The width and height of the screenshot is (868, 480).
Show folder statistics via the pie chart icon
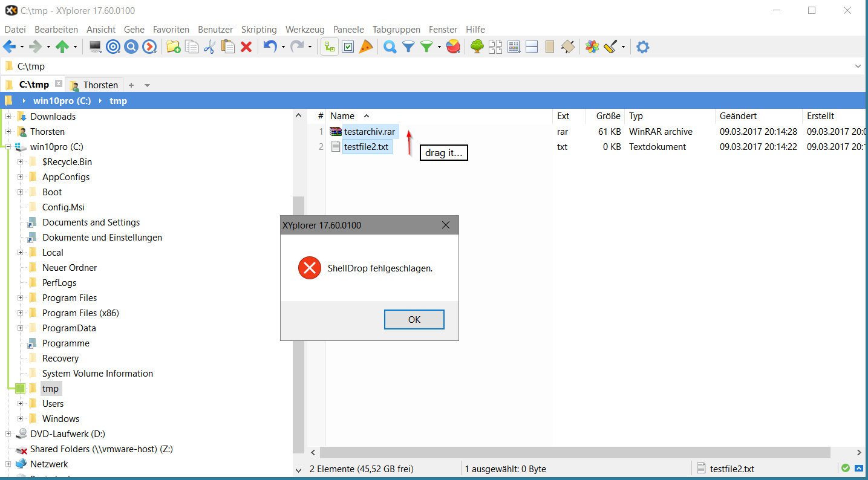(453, 47)
